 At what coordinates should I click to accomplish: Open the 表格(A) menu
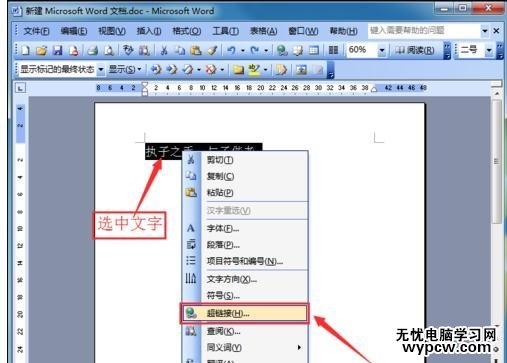tap(264, 31)
